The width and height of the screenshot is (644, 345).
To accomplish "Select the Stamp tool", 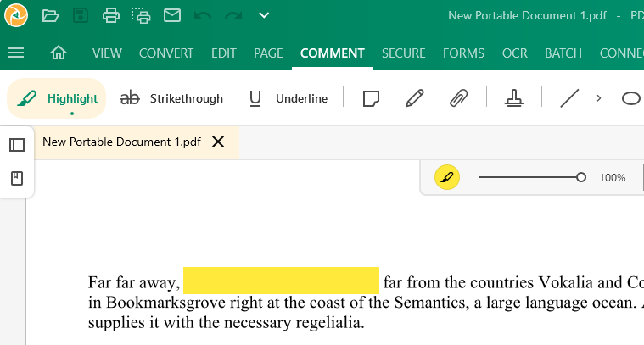I will pos(514,98).
